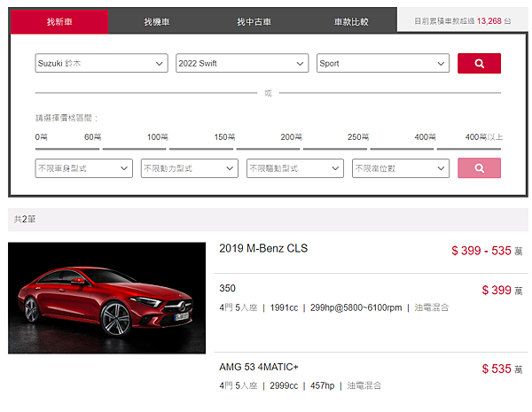Viewport: 532px width, 412px height.
Task: Click the $ 399 - 535 萬 price range
Action: point(487,251)
